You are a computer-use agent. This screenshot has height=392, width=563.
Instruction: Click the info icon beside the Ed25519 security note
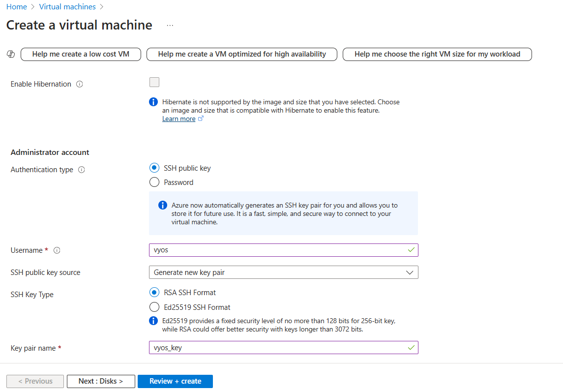pos(154,320)
